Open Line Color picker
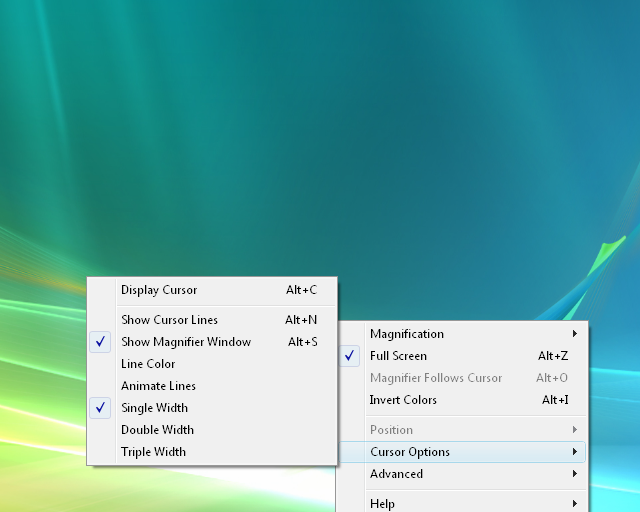Viewport: 640px width, 512px height. click(148, 364)
